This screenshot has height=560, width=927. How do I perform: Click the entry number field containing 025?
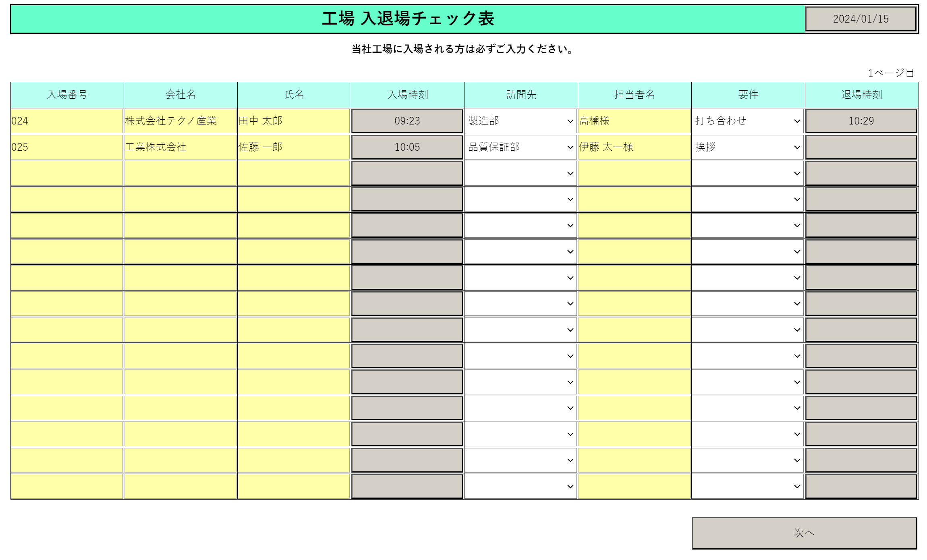point(67,147)
